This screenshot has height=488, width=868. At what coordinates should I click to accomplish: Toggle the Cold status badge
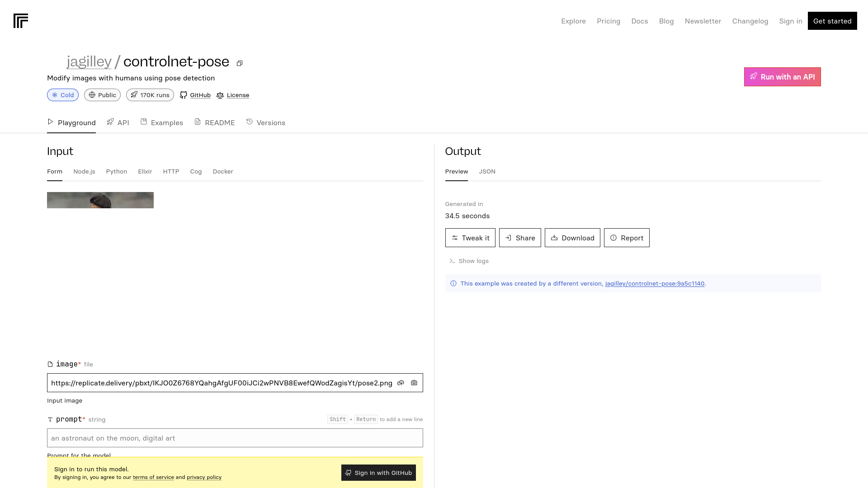click(62, 95)
